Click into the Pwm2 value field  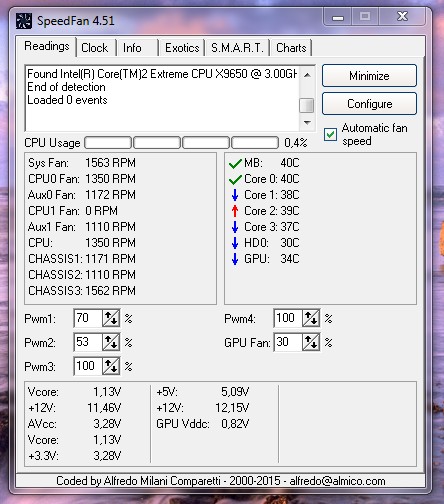point(88,342)
